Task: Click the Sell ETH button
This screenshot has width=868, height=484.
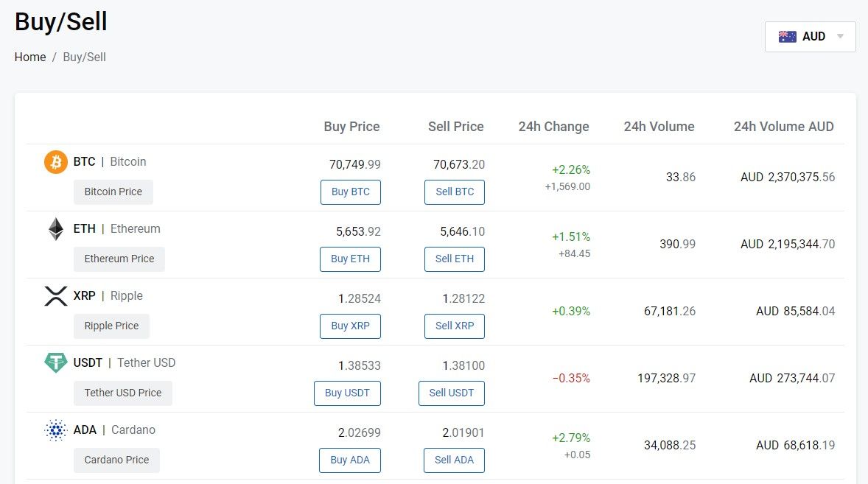Action: click(455, 259)
